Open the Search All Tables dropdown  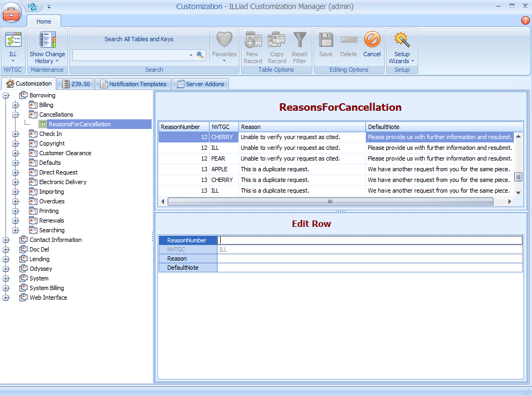[191, 55]
